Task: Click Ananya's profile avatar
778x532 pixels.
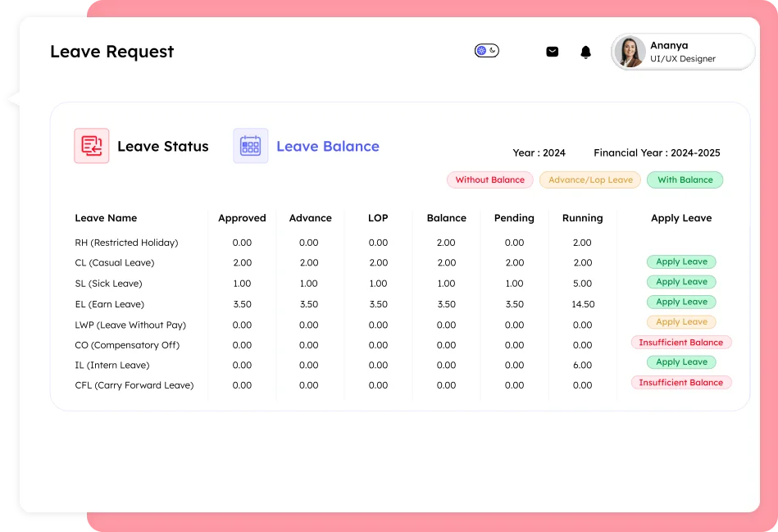Action: tap(630, 51)
